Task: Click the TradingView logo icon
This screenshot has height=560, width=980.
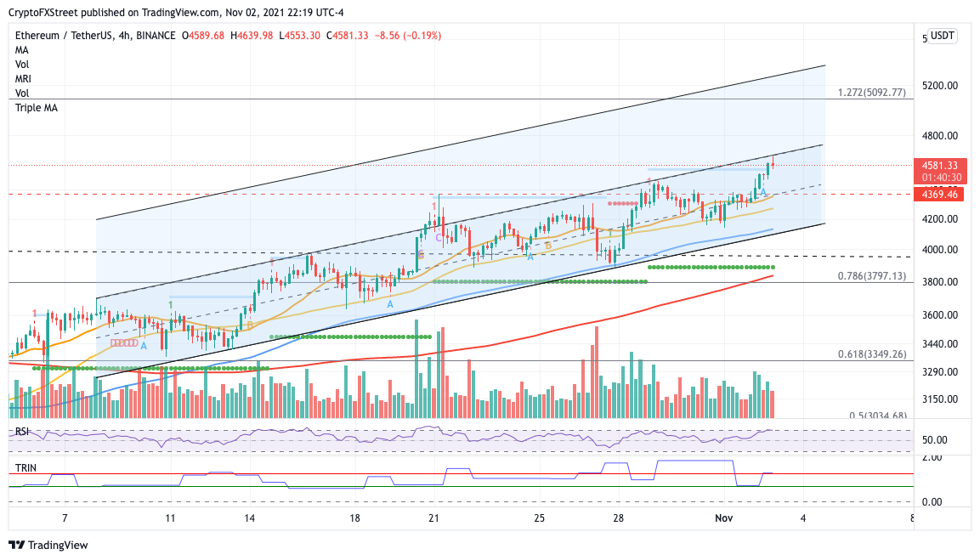Action: 17,545
